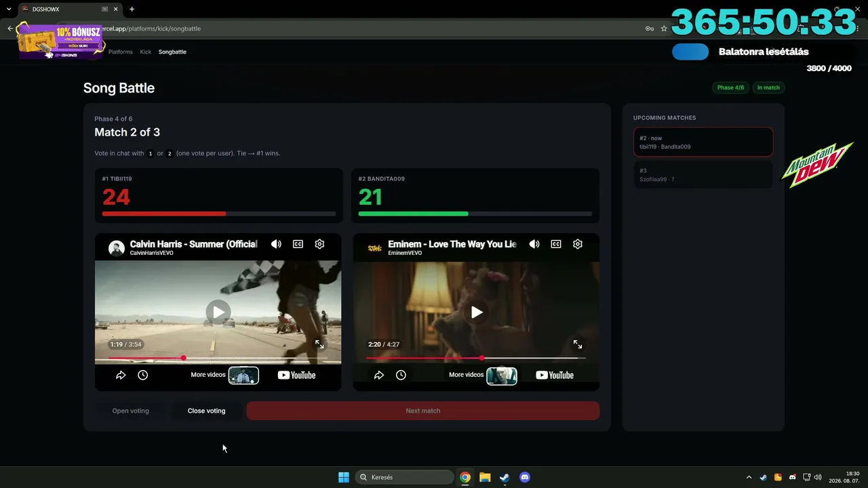
Task: Share the Calvin Harris video
Action: [121, 375]
